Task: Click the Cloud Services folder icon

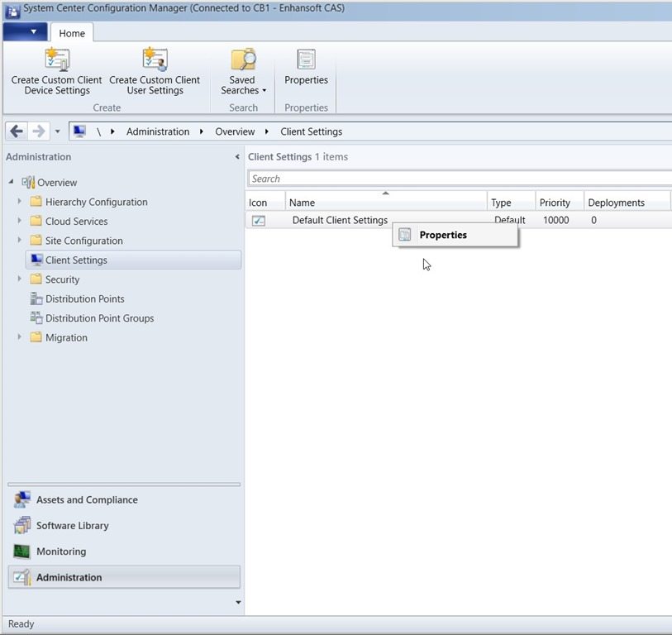Action: (36, 221)
